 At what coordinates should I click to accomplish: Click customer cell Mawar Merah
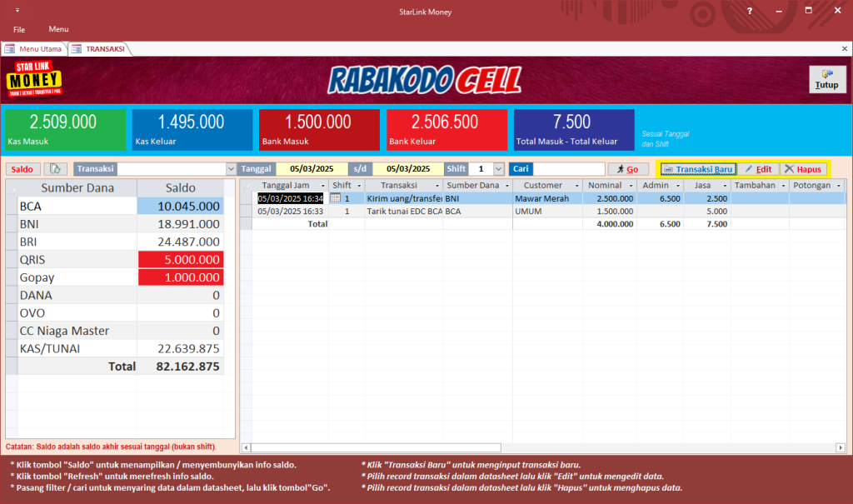(x=547, y=198)
